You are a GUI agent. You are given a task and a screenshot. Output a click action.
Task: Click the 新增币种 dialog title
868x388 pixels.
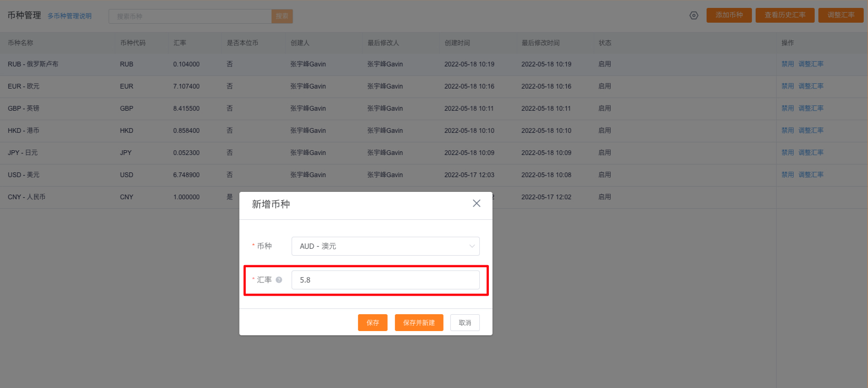pos(271,204)
